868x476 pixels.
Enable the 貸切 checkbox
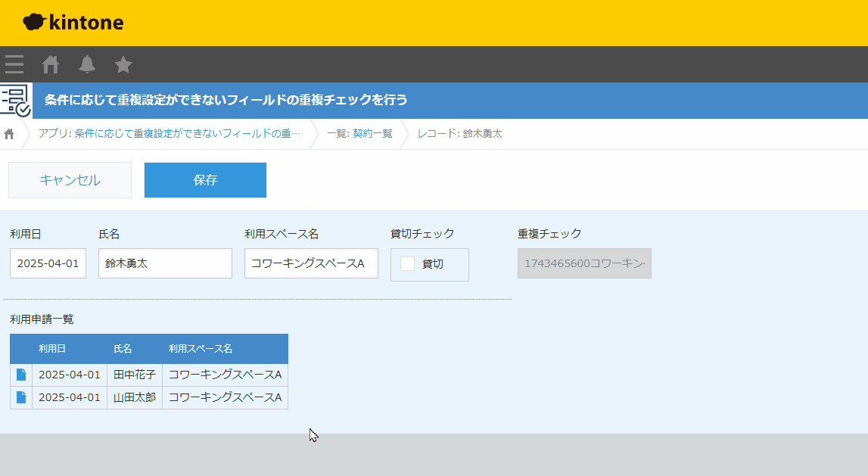point(408,264)
